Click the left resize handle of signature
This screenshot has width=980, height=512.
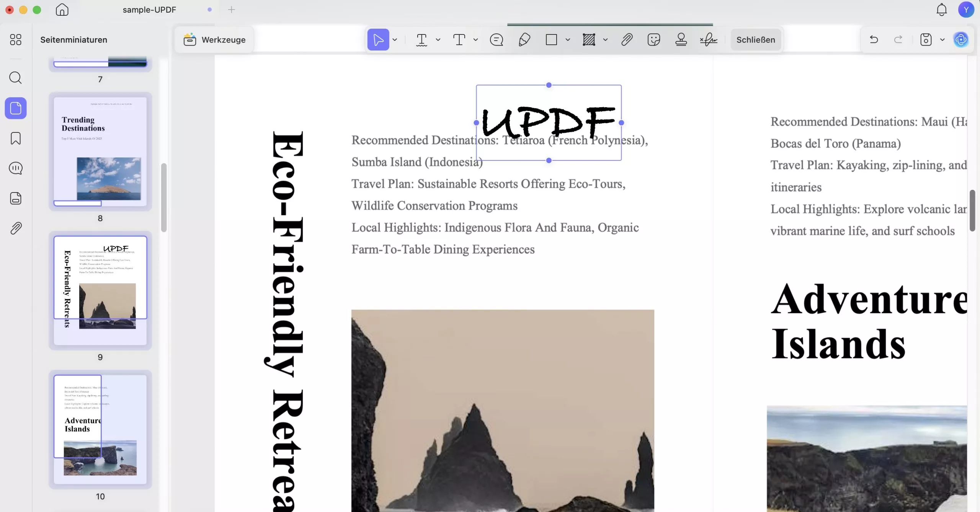[476, 123]
